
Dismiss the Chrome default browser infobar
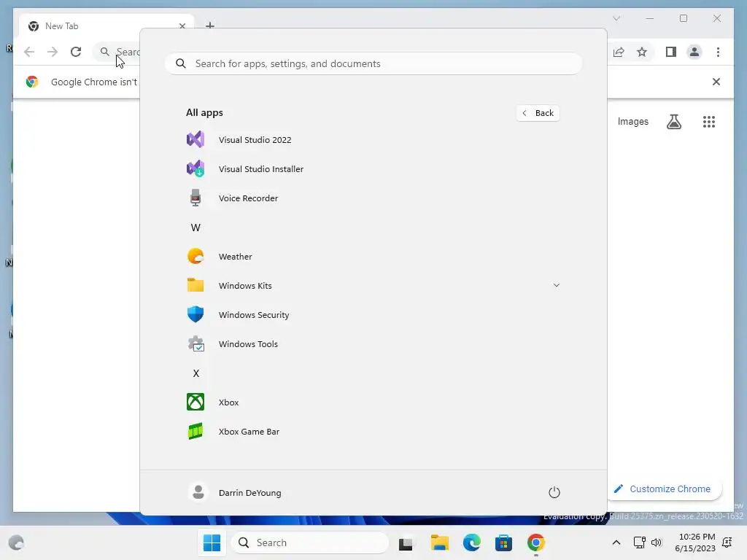pos(716,82)
